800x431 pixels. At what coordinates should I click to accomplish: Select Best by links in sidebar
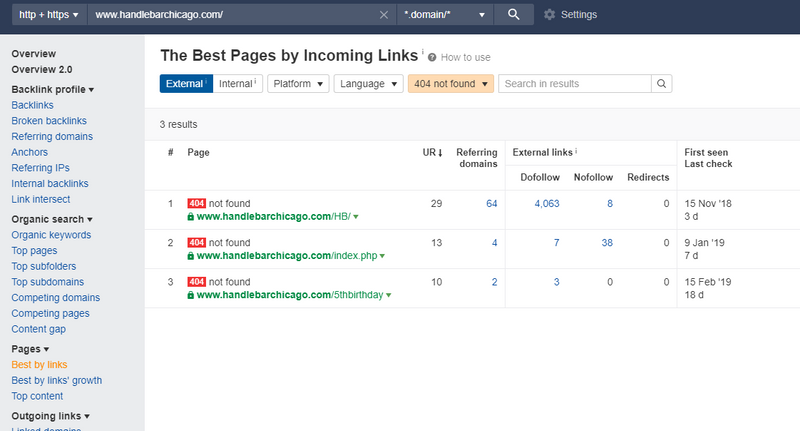(39, 365)
